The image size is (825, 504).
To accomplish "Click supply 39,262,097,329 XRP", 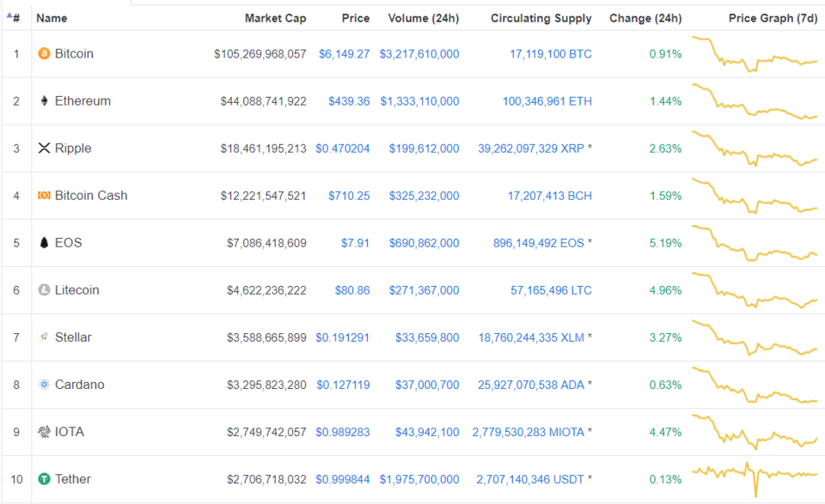I will click(531, 149).
